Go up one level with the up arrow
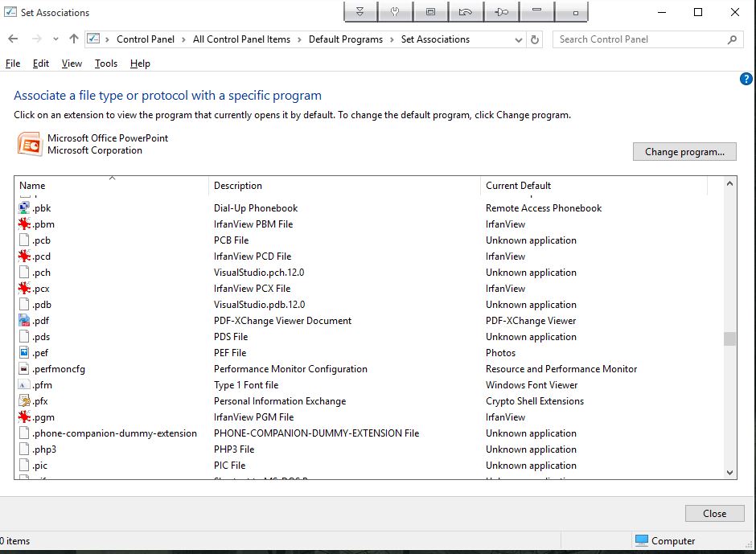Viewport: 756px width, 554px height. (74, 39)
